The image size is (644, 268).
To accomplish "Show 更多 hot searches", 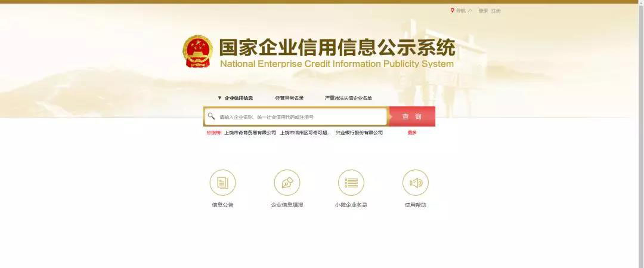I will [412, 133].
